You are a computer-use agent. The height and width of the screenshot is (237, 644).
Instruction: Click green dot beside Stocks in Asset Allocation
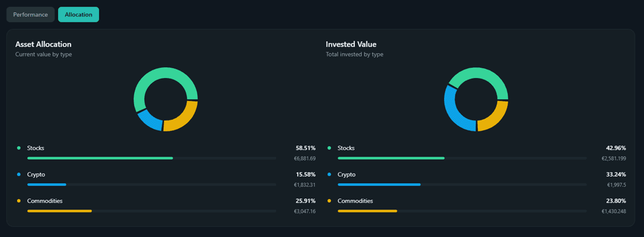point(18,148)
